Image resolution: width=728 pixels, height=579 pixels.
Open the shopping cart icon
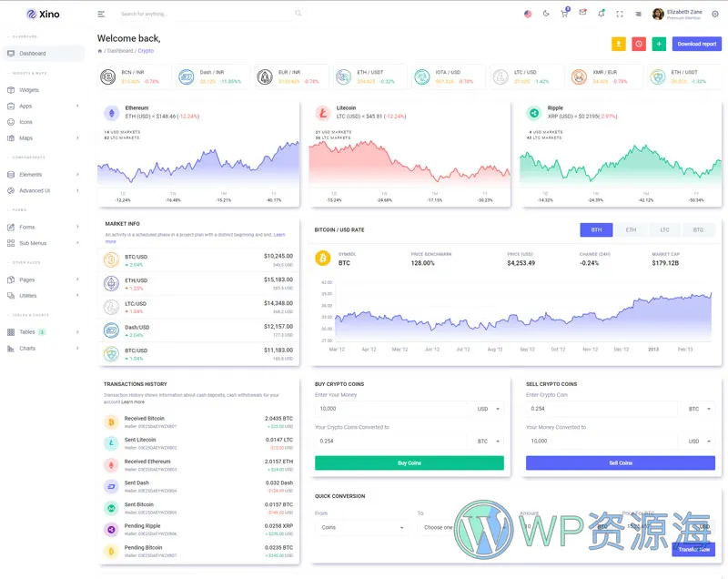[x=564, y=14]
